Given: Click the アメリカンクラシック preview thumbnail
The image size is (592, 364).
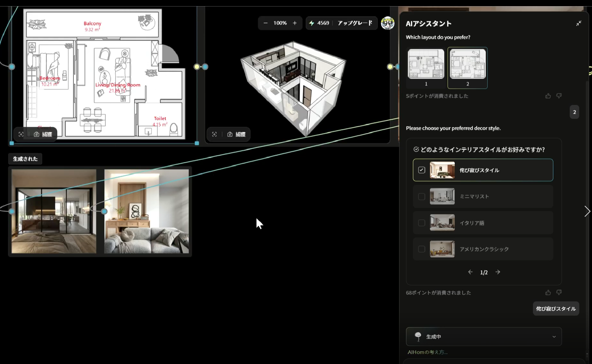Looking at the screenshot, I should [x=442, y=249].
